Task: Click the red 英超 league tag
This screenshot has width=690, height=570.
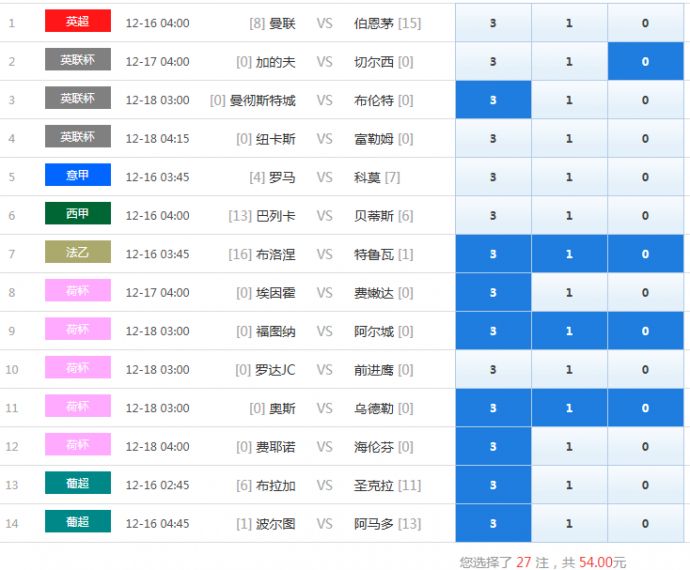Action: [78, 21]
